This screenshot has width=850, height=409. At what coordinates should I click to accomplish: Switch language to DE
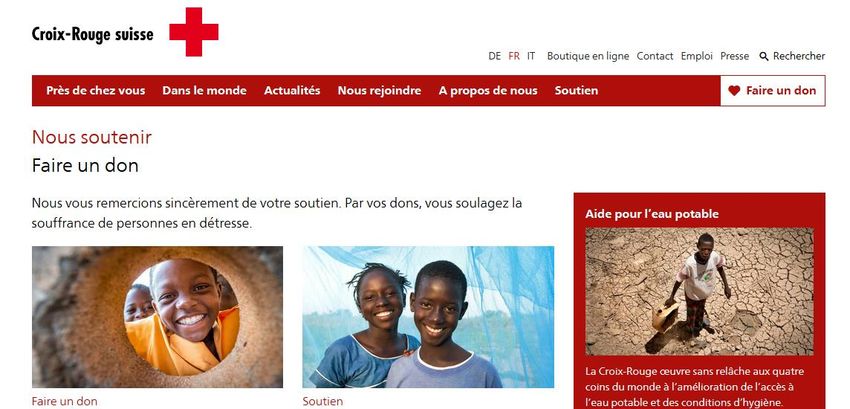pyautogui.click(x=494, y=56)
